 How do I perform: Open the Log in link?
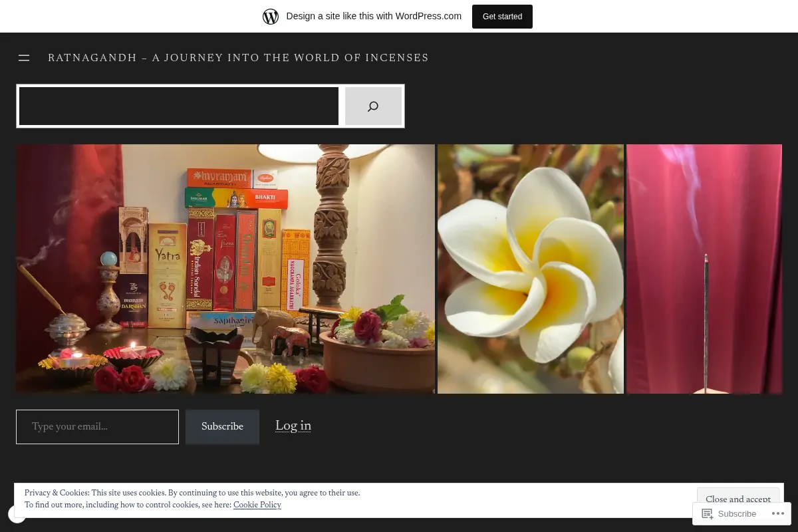point(293,426)
